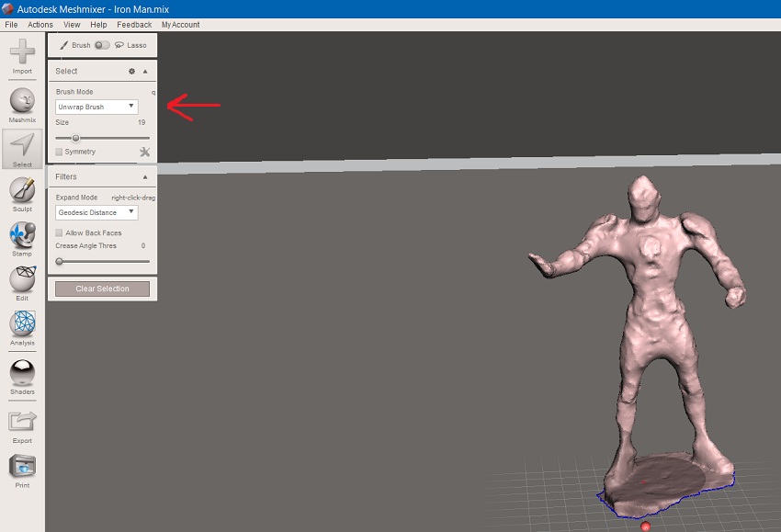Open the Stamp tool
This screenshot has height=532, width=781.
tap(22, 239)
